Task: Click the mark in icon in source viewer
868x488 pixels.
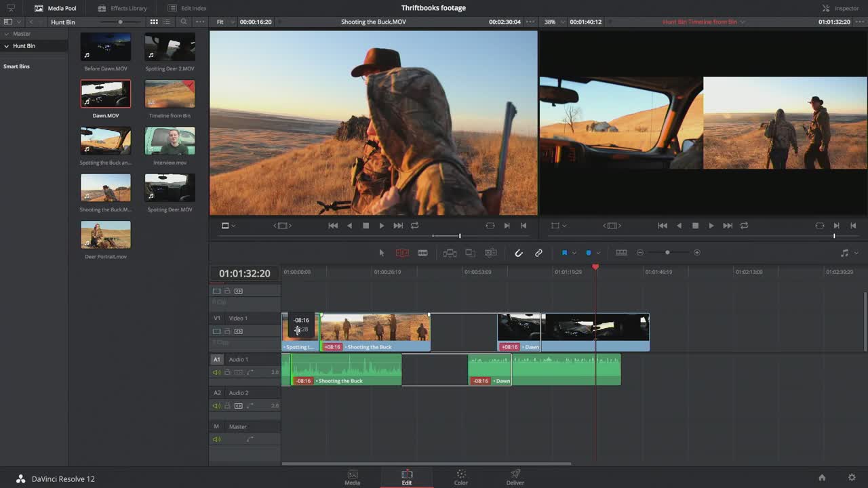Action: point(507,226)
